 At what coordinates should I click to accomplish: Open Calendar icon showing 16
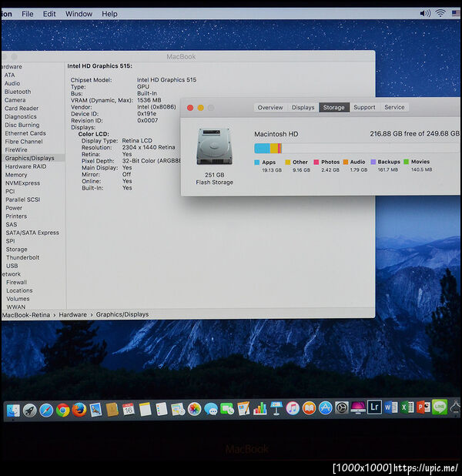[129, 410]
